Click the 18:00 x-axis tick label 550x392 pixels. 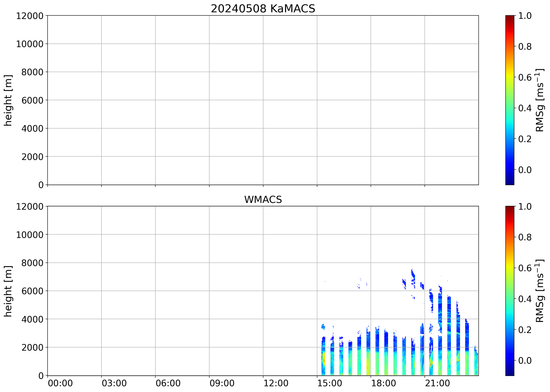pos(383,383)
